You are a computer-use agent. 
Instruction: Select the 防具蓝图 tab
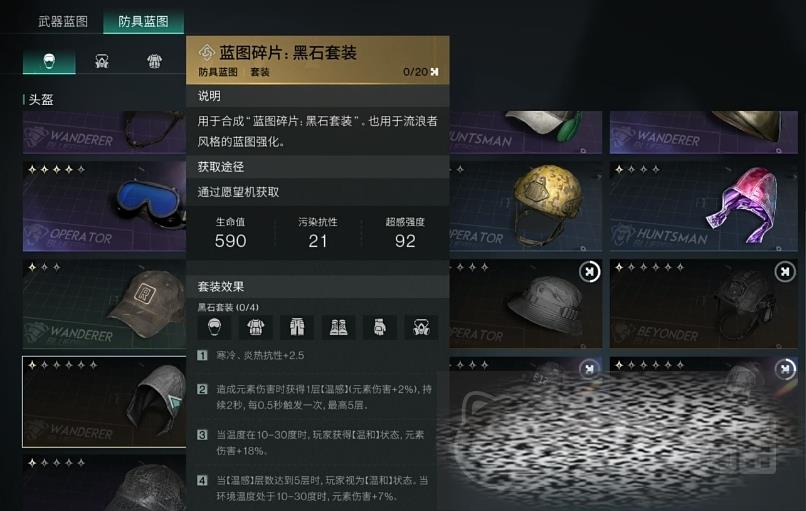tap(143, 22)
